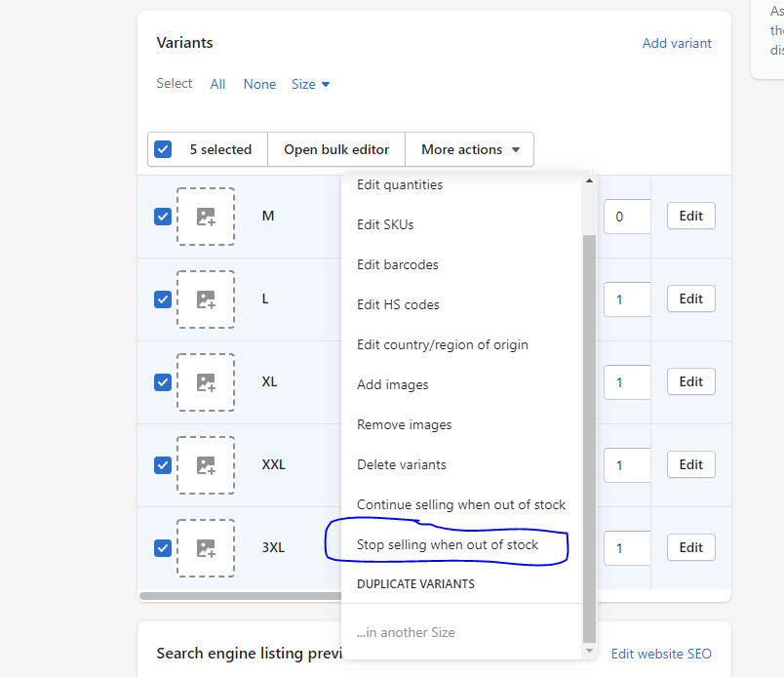Viewport: 784px width, 677px height.
Task: Click the 3XL variant image placeholder
Action: click(x=206, y=548)
